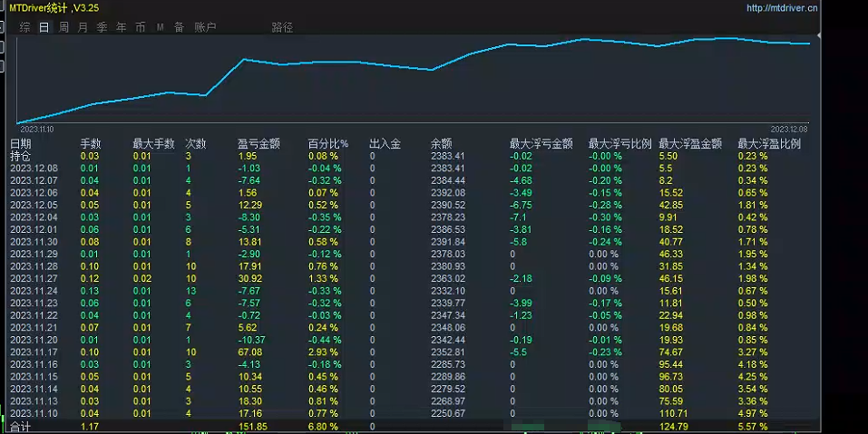Click the 2023.11.10 chart start date label
This screenshot has width=868, height=434.
click(x=37, y=130)
